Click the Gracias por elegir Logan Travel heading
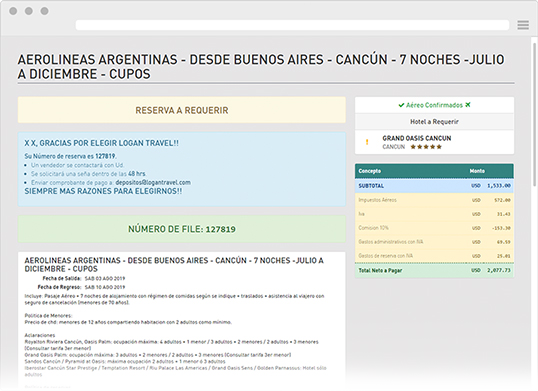Viewport: 538px width, 391px height. [x=101, y=143]
